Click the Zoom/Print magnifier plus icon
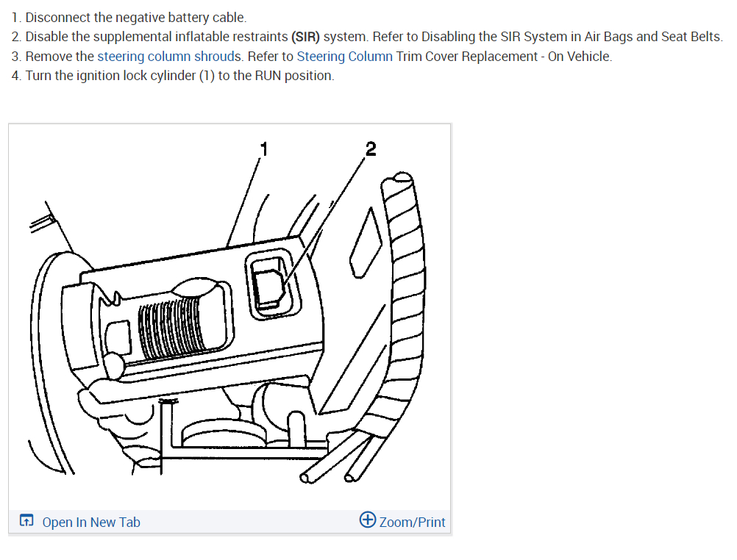 click(368, 520)
